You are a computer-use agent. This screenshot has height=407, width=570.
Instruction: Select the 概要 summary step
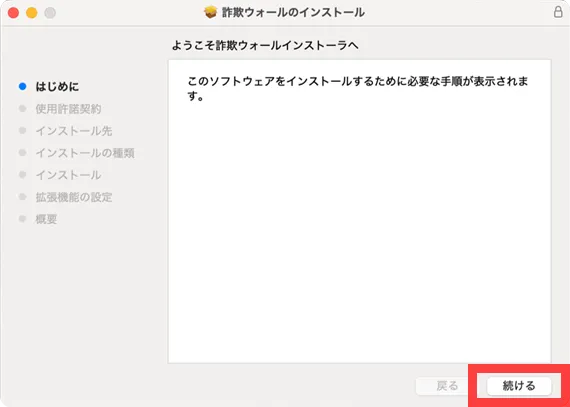point(46,219)
